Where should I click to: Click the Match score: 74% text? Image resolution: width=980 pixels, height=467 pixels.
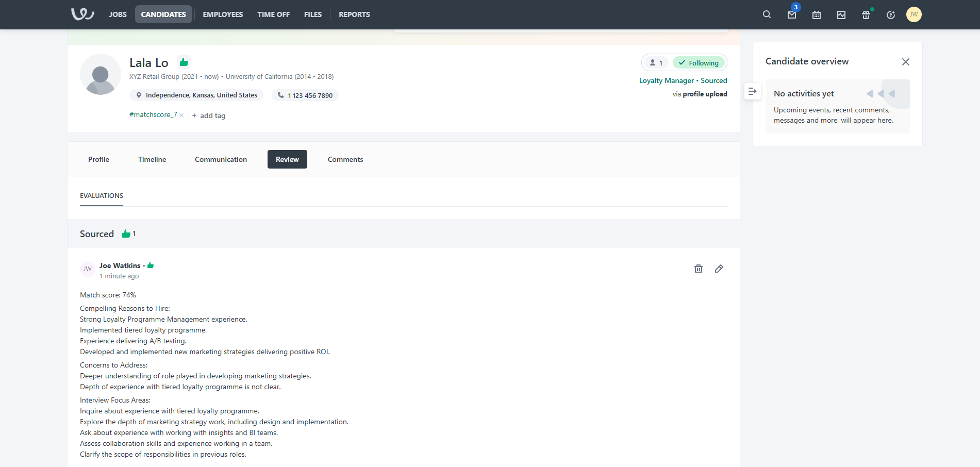point(108,295)
